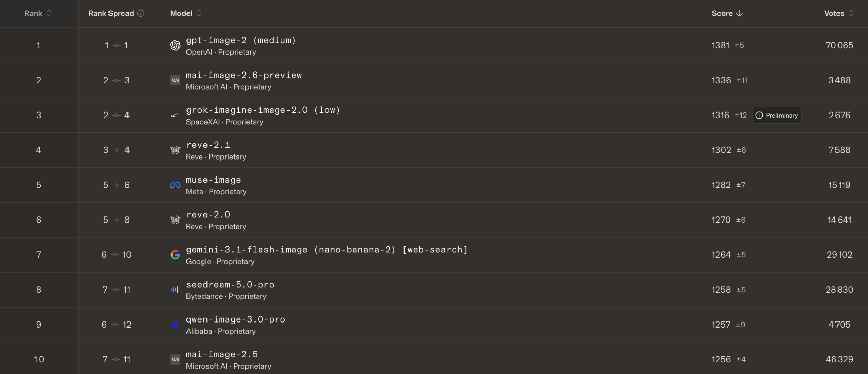The height and width of the screenshot is (374, 868).
Task: Toggle Score column descending sort arrow
Action: pos(739,13)
